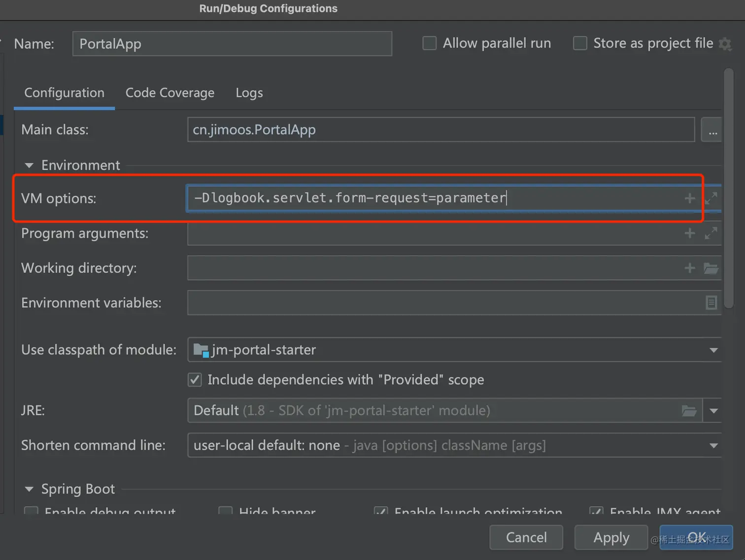Switch to the Logs tab
The width and height of the screenshot is (745, 560).
[x=249, y=93]
